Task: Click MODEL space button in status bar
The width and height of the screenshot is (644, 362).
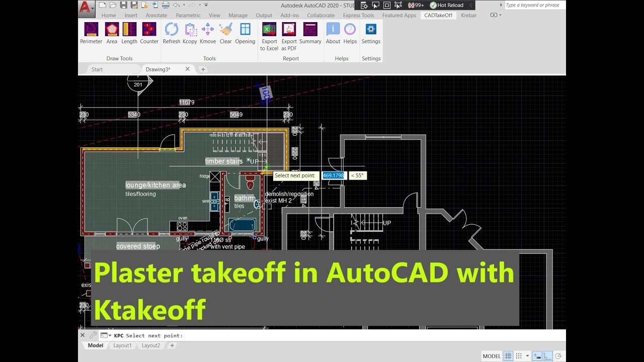Action: pyautogui.click(x=492, y=356)
